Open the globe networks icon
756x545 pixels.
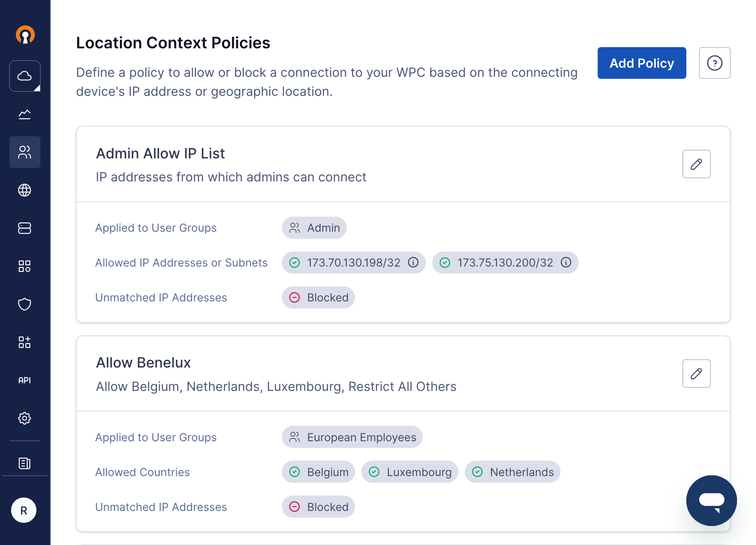[25, 190]
